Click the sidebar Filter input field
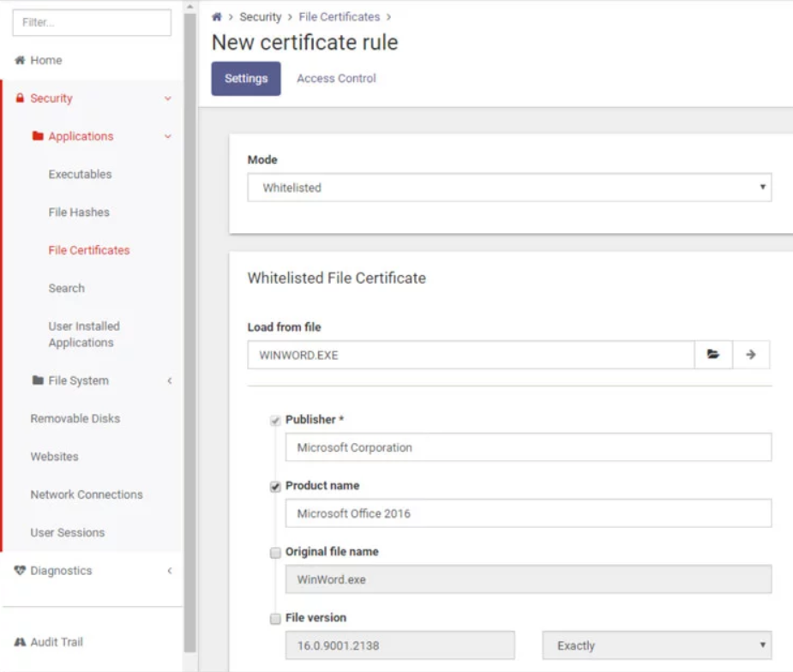 click(x=92, y=22)
